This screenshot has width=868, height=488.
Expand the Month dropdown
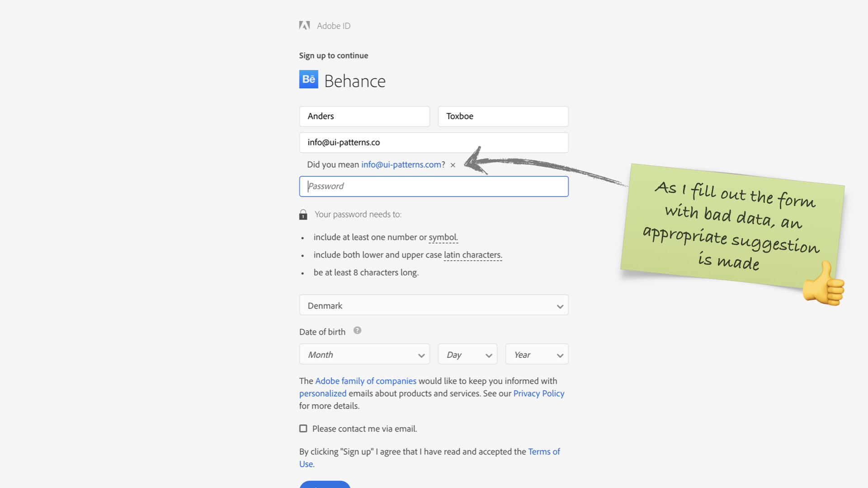click(x=364, y=355)
